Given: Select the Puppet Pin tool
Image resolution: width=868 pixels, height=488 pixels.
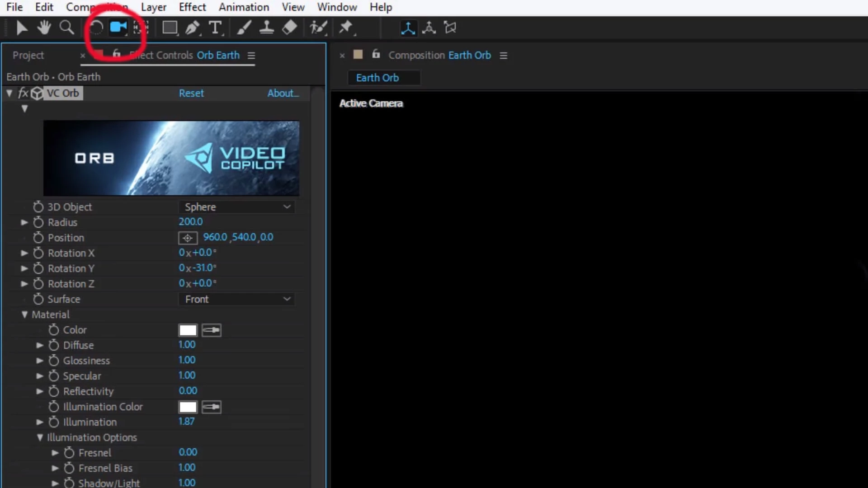Looking at the screenshot, I should click(346, 28).
